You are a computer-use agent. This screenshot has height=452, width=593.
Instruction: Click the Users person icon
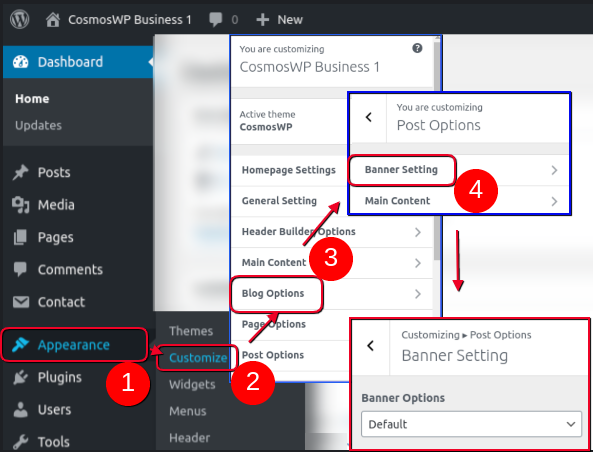[20, 410]
